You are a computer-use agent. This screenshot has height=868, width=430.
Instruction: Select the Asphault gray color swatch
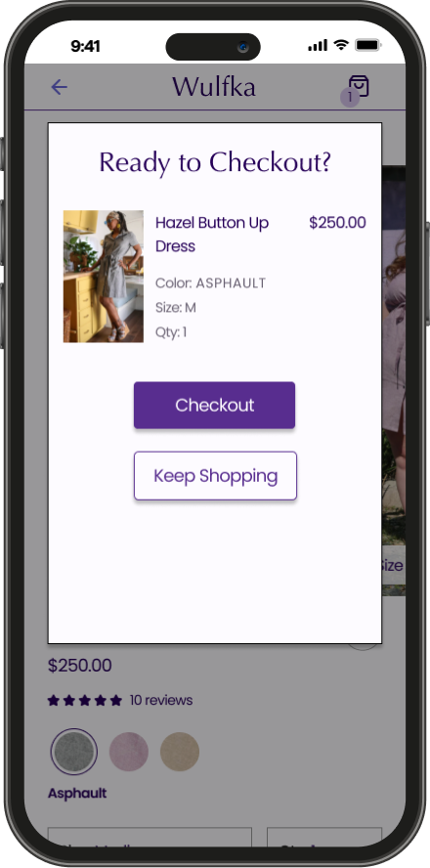click(73, 752)
